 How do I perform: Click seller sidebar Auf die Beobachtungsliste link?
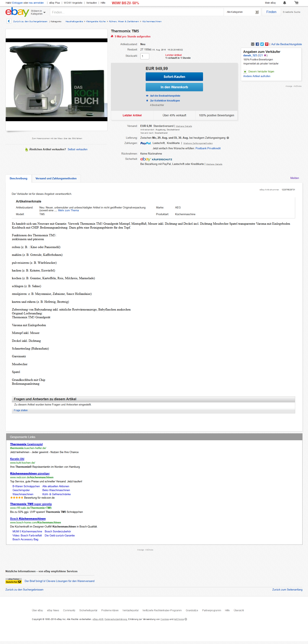(x=286, y=44)
